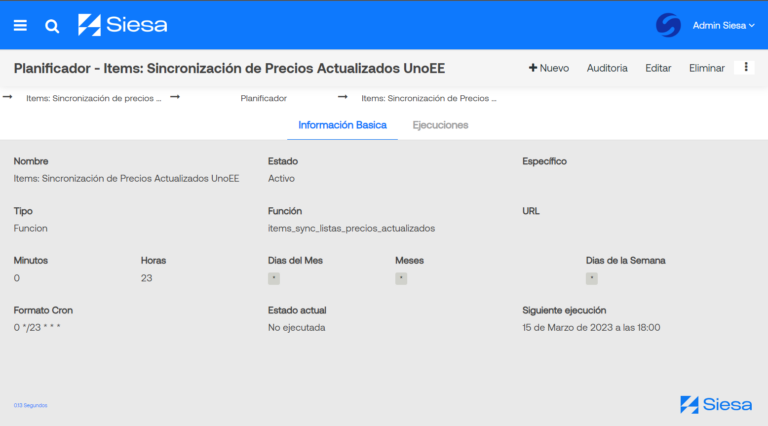Screen dimensions: 768x426
Task: Click the round blue user avatar icon
Action: pyautogui.click(x=668, y=25)
